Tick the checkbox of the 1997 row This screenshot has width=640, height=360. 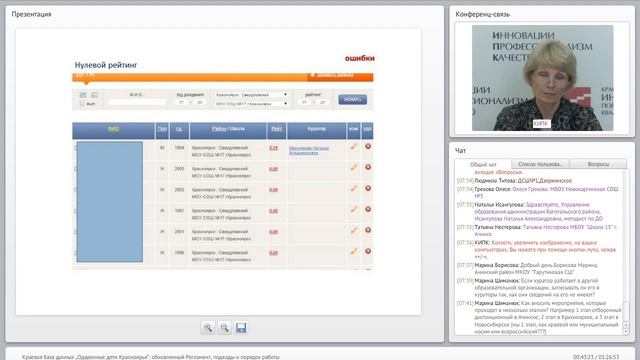tap(76, 211)
